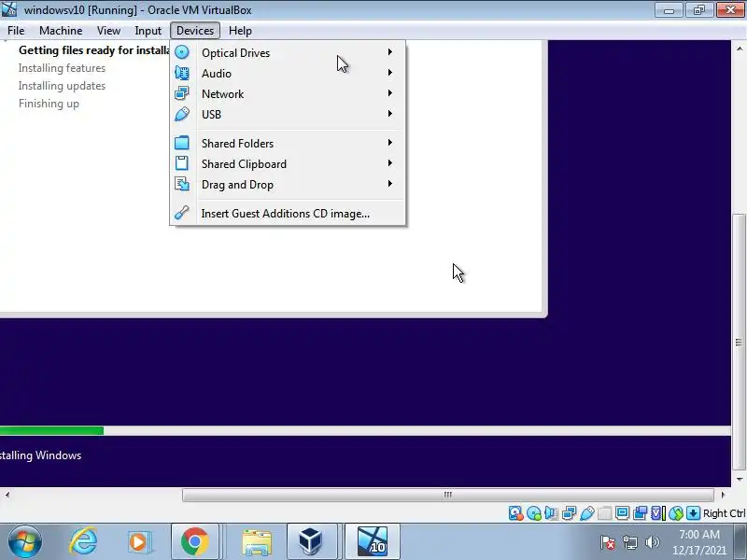Image resolution: width=747 pixels, height=560 pixels.
Task: Click the volume speaker tray icon
Action: pyautogui.click(x=652, y=542)
